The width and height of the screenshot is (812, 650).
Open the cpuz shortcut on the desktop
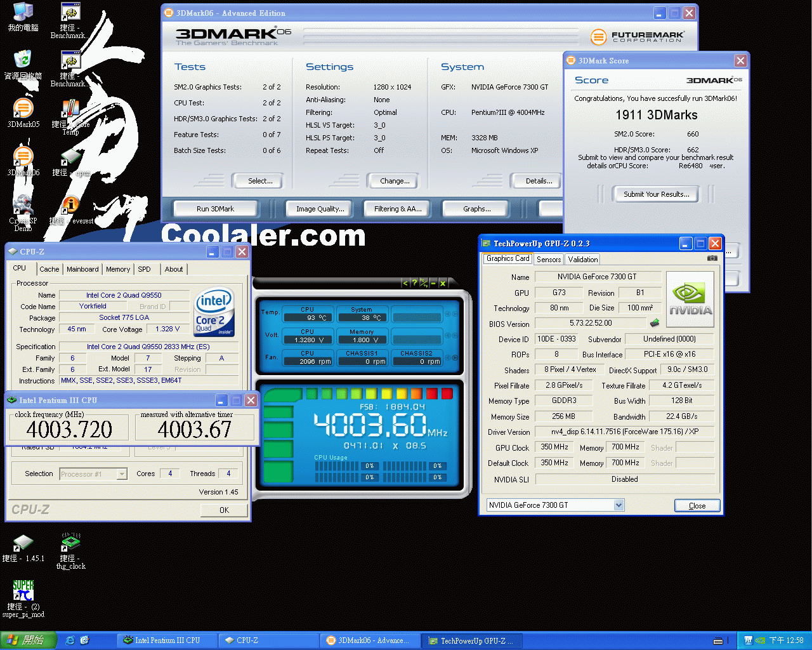click(x=70, y=161)
